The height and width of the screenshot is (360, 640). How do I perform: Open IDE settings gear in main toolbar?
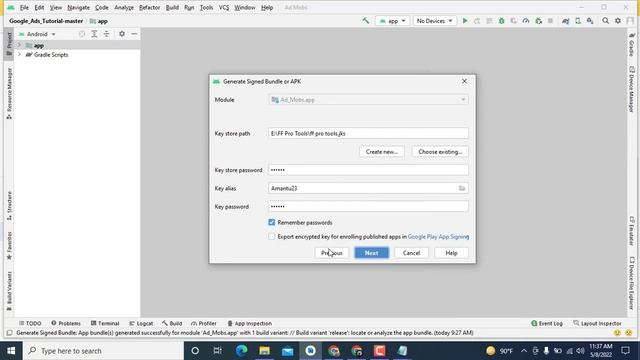click(x=618, y=21)
